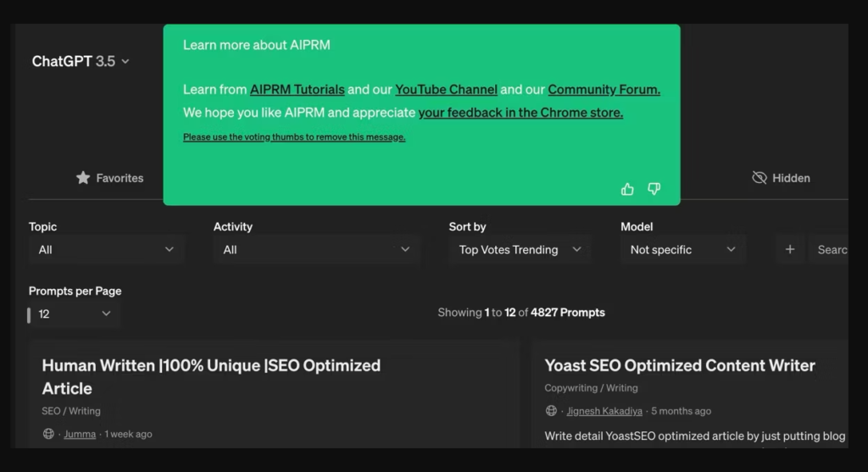The width and height of the screenshot is (868, 472).
Task: Click globe icon next to Jumma
Action: pyautogui.click(x=48, y=434)
